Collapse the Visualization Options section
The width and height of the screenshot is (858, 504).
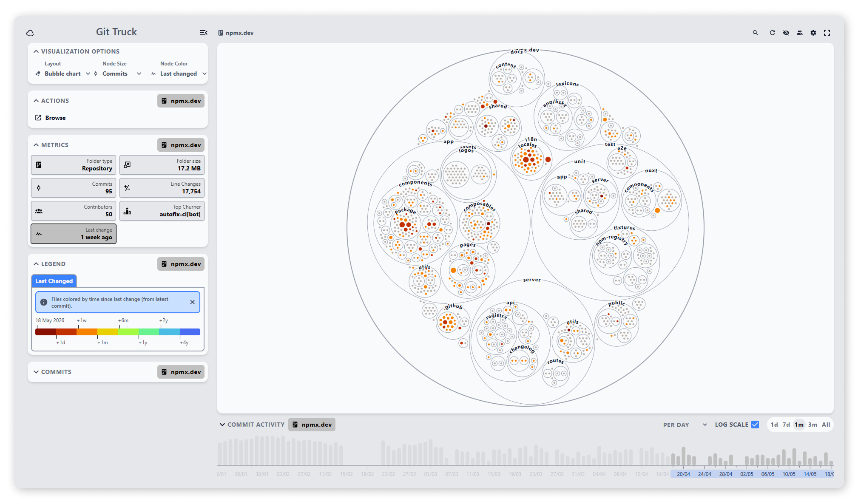point(36,51)
